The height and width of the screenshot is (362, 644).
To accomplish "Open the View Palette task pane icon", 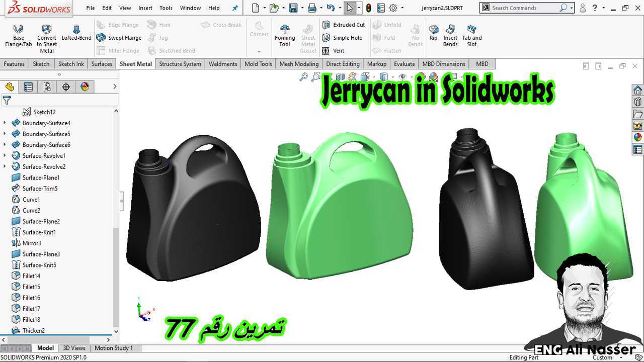I will pos(638,126).
